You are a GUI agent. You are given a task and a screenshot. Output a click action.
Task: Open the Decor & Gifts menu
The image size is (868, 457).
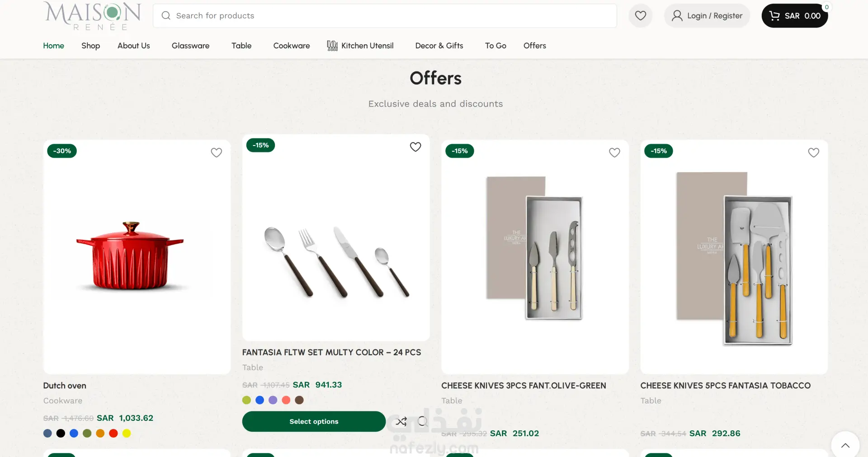coord(439,46)
